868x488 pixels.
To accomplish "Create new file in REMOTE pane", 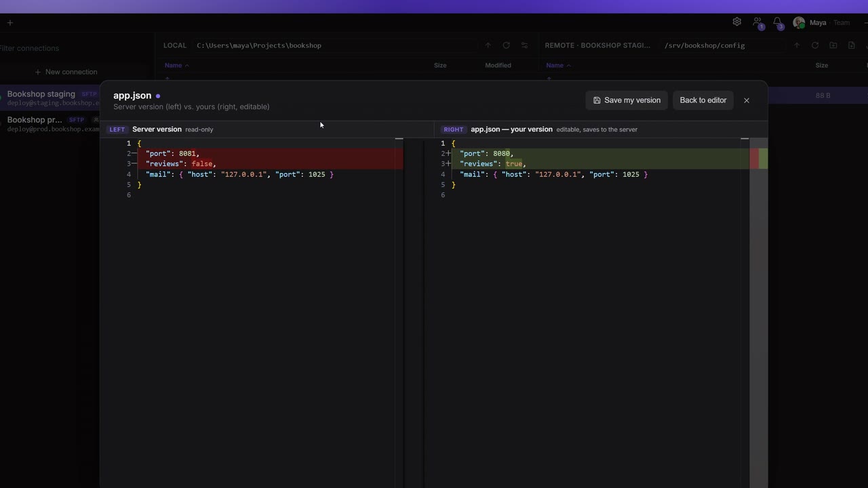I will pos(852,45).
